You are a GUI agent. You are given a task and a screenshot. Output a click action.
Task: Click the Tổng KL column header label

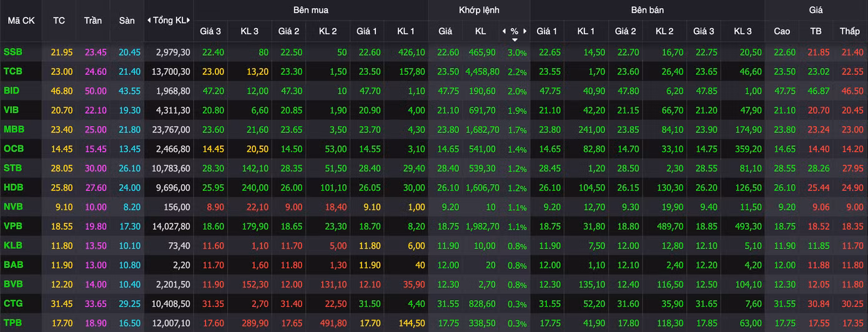(x=169, y=21)
